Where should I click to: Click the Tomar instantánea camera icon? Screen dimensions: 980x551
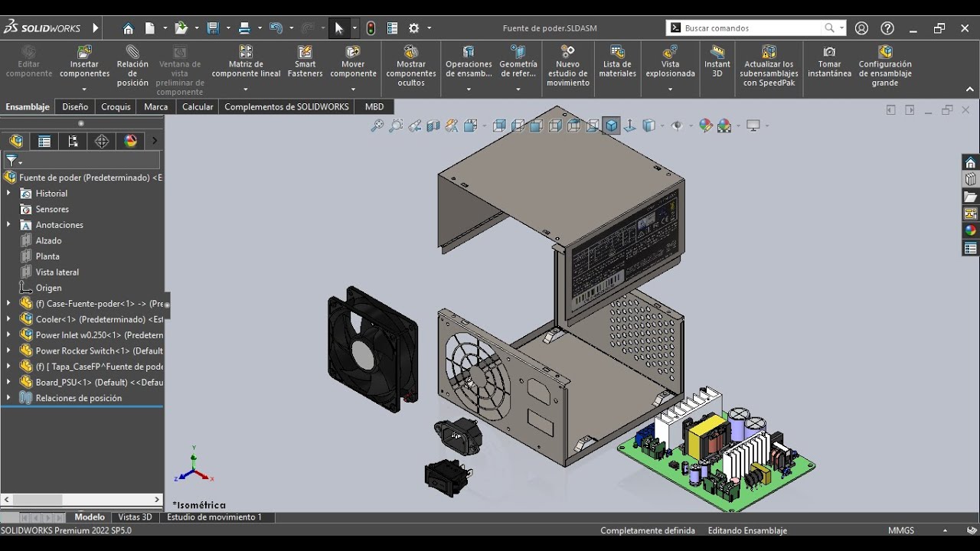829,52
